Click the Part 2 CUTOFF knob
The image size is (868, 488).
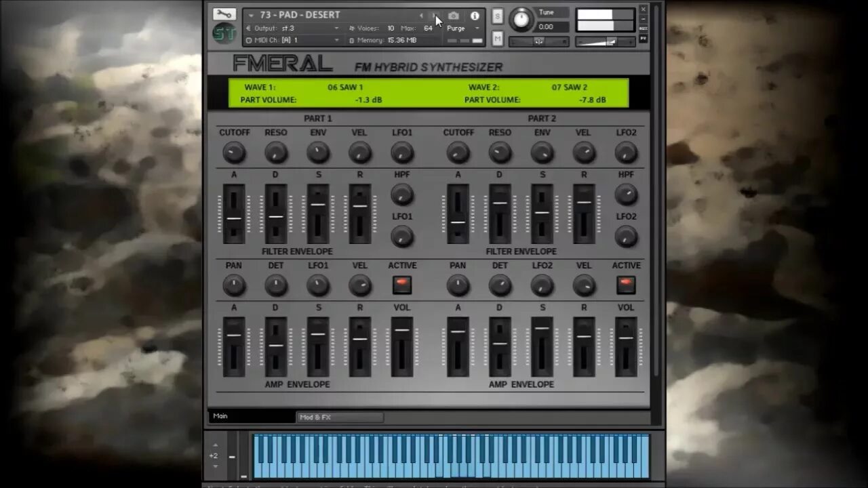(458, 152)
